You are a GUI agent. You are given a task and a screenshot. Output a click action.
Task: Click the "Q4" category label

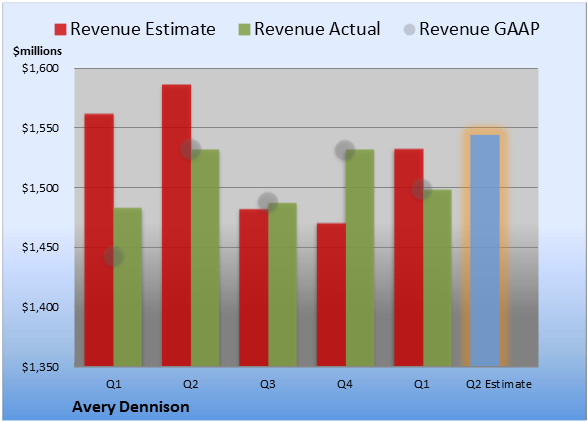(345, 384)
